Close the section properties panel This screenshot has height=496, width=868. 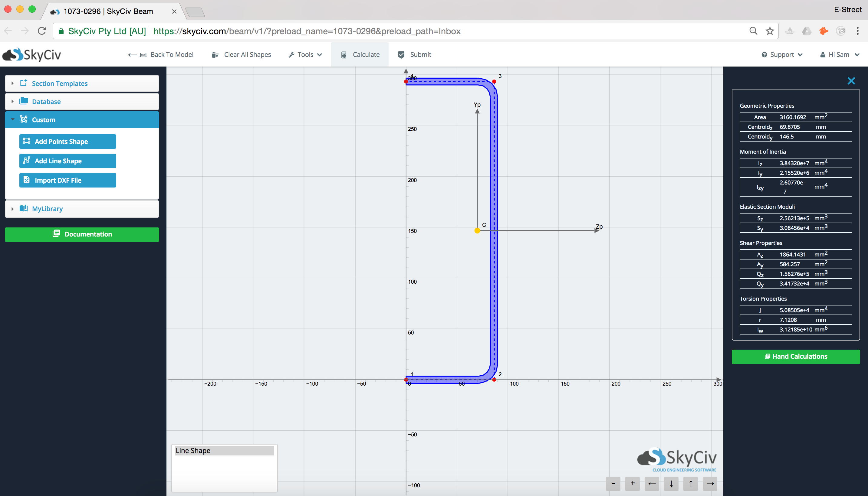pos(851,81)
